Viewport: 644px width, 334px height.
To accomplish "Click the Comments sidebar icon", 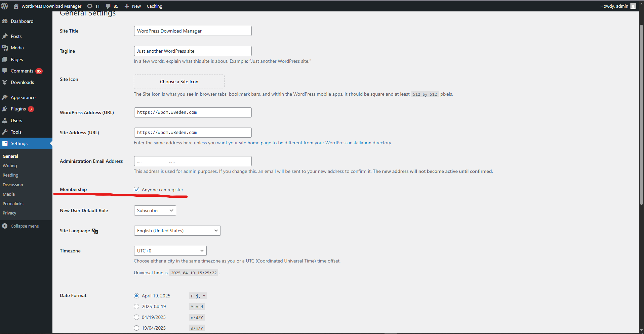I will pyautogui.click(x=5, y=71).
